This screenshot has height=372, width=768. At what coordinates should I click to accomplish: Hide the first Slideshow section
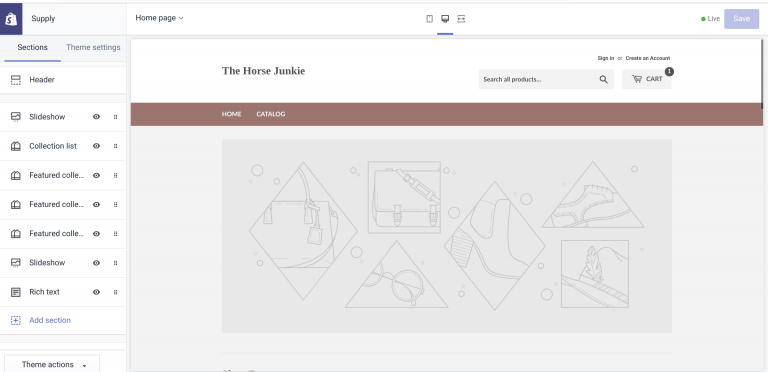pos(96,117)
